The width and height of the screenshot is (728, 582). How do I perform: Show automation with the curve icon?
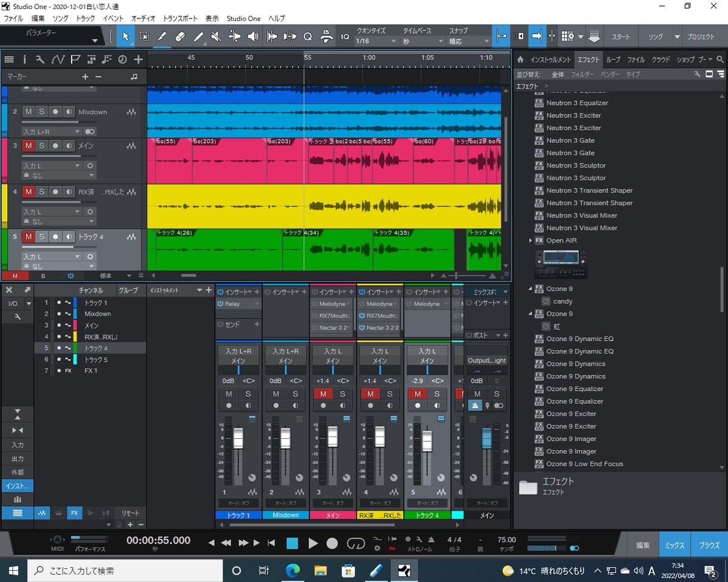coord(58,59)
